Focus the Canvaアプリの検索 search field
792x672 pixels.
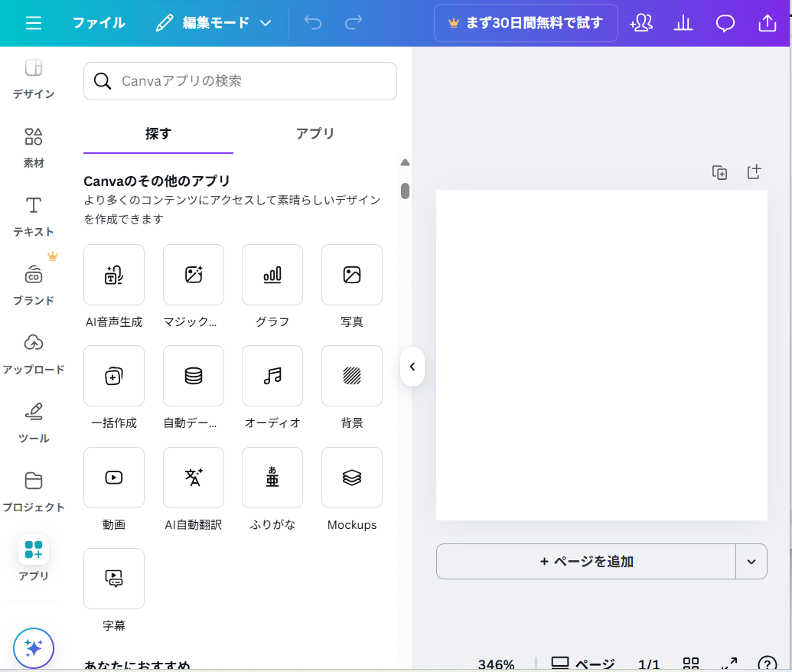pyautogui.click(x=240, y=81)
